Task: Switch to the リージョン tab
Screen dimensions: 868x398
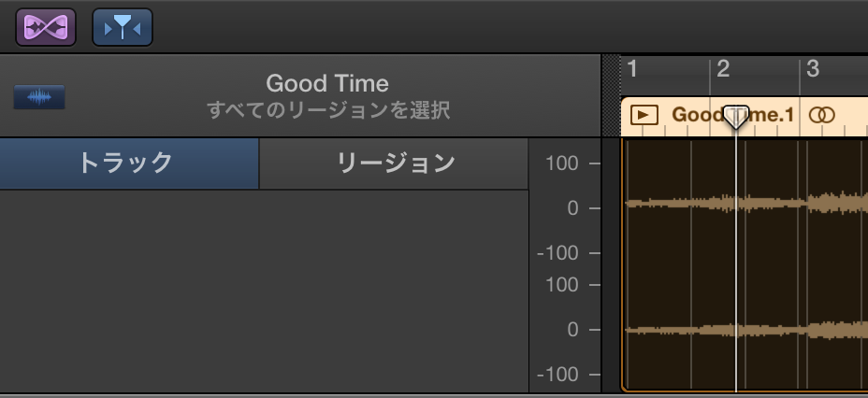Action: click(x=395, y=163)
